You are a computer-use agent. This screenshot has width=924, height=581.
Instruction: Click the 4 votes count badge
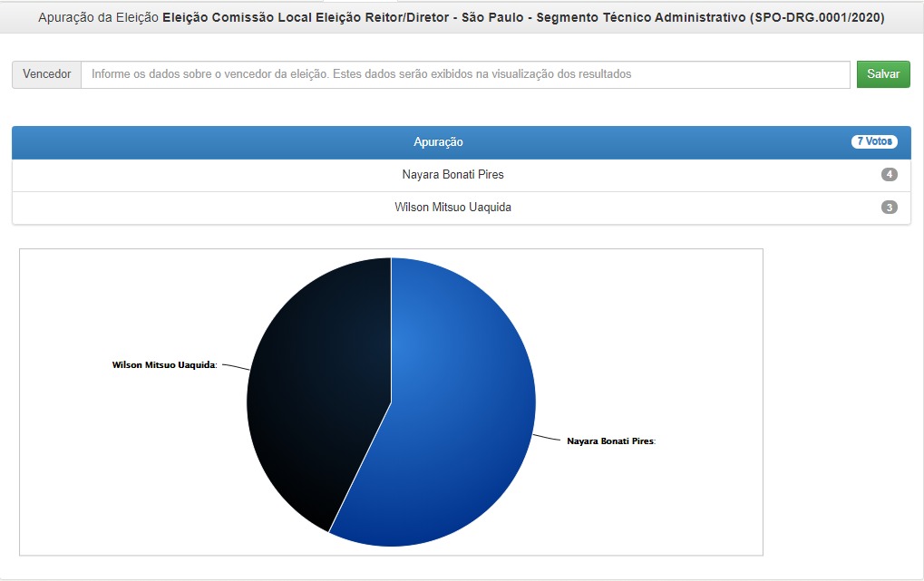pyautogui.click(x=890, y=174)
